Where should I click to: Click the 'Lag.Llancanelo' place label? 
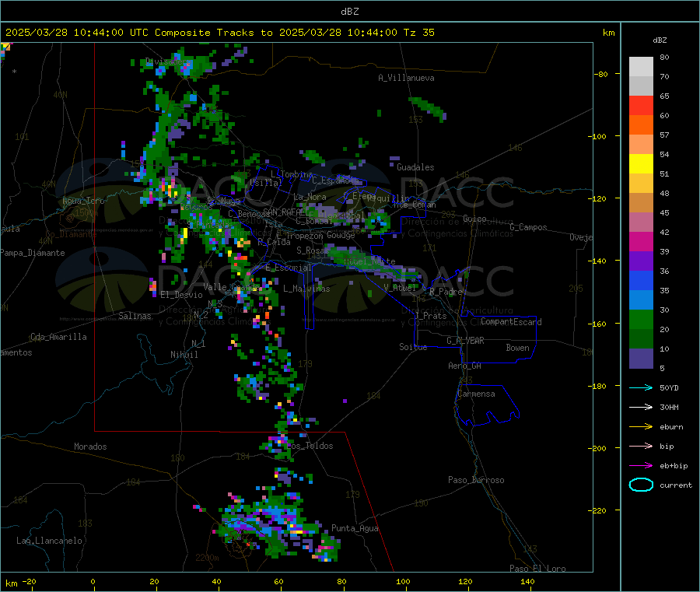[49, 541]
